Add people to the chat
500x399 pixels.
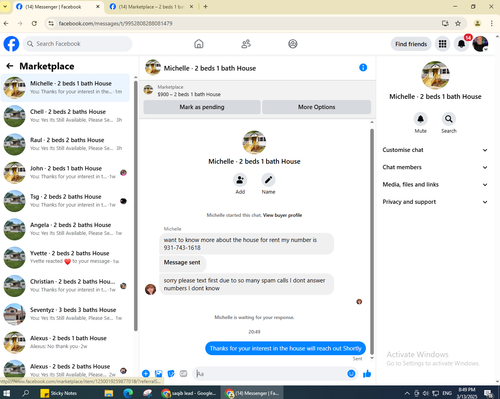point(240,180)
